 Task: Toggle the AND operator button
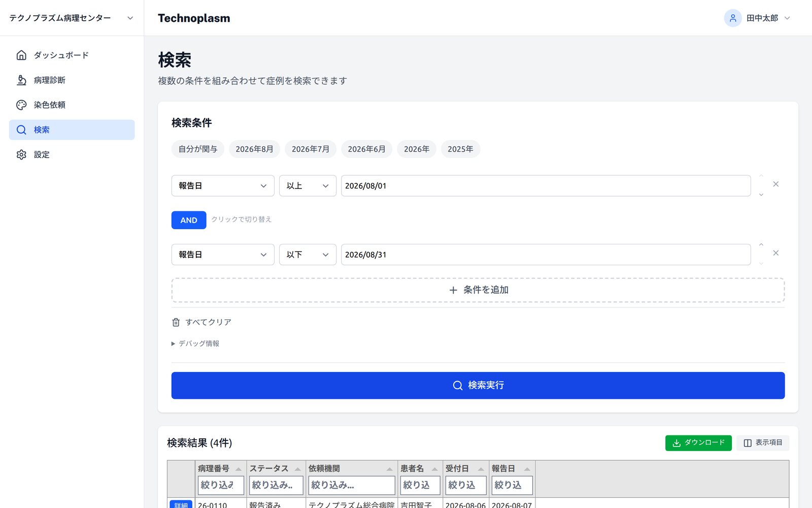(x=189, y=220)
